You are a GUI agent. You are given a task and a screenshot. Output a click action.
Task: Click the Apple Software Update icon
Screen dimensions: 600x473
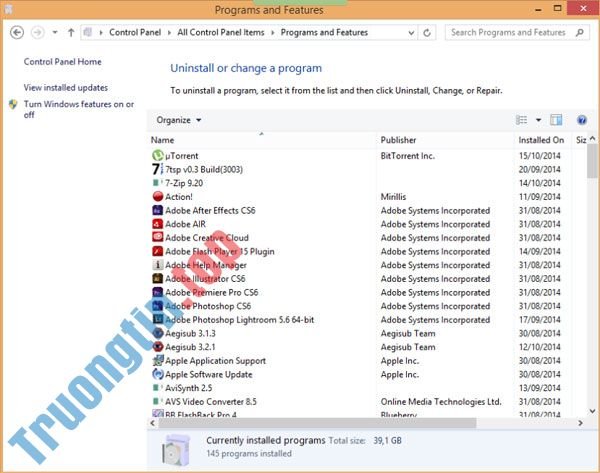pos(158,374)
